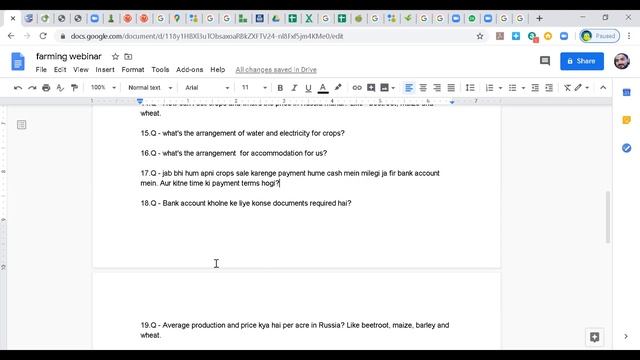Viewport: 640px width, 360px height.
Task: Set left alignment
Action: (x=409, y=88)
